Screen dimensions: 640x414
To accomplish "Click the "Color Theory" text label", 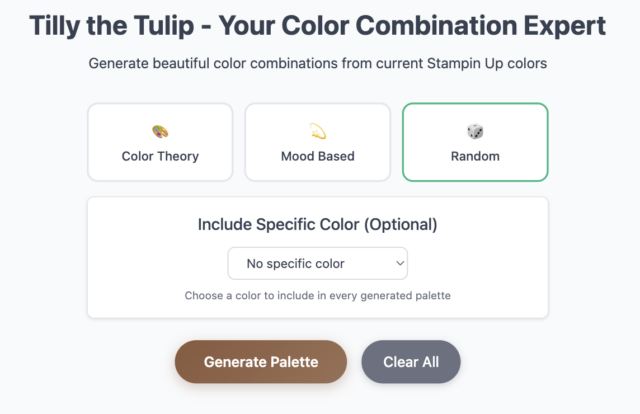I will coord(160,156).
